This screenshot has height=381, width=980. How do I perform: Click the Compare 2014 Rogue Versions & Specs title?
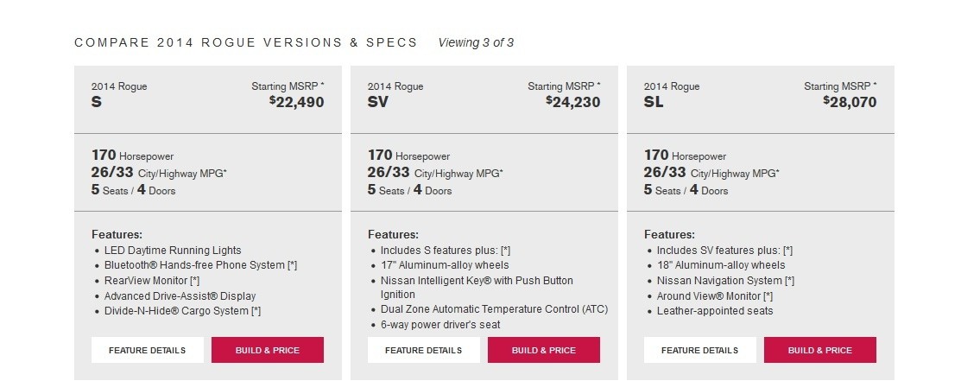(x=245, y=42)
